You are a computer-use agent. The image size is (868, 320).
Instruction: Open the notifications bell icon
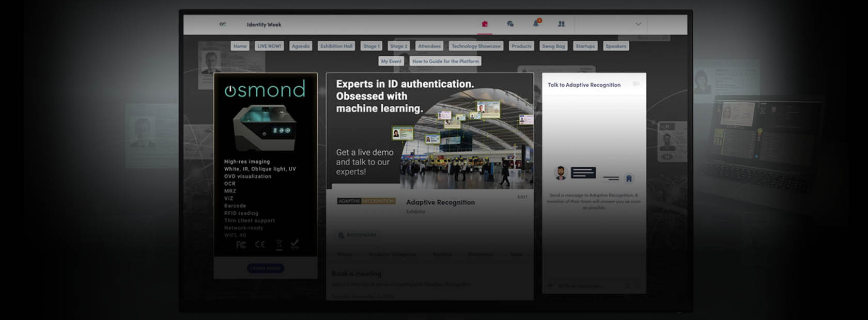tap(536, 23)
